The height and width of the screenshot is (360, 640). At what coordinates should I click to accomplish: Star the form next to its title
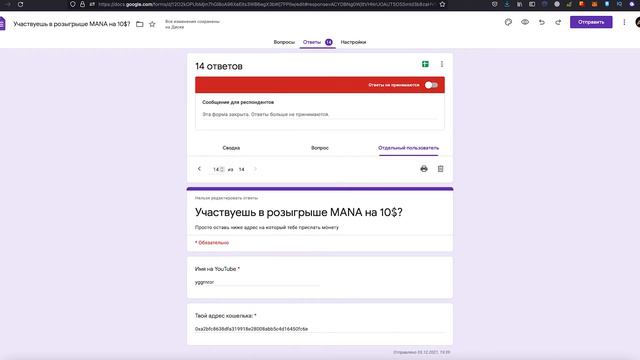152,24
